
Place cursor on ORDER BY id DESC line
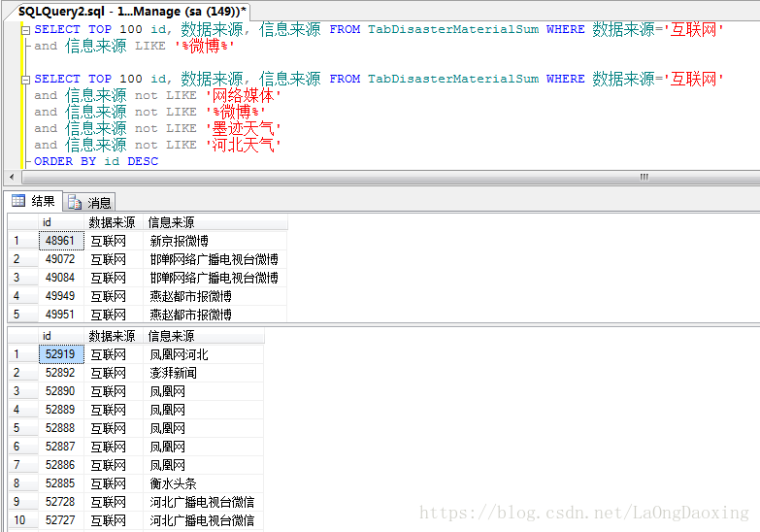tap(96, 161)
